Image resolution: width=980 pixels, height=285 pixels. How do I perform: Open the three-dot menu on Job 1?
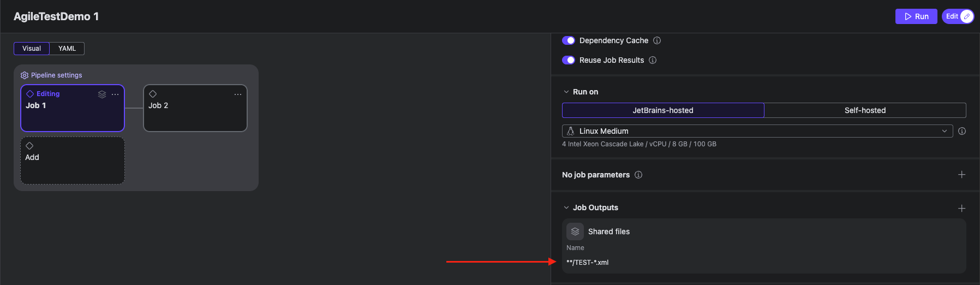115,94
